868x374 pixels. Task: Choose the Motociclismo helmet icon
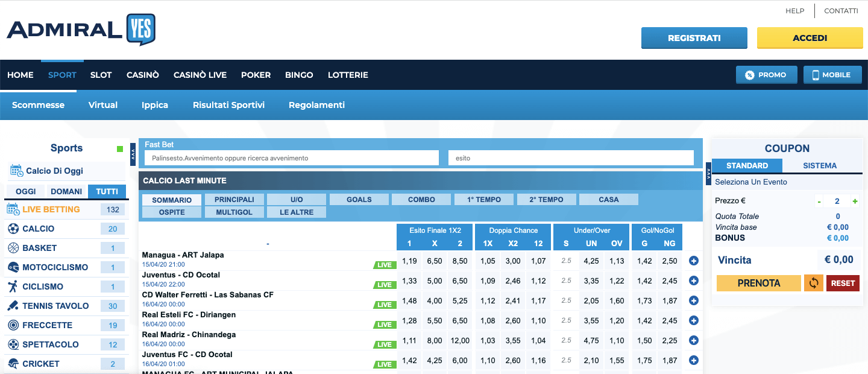[13, 267]
